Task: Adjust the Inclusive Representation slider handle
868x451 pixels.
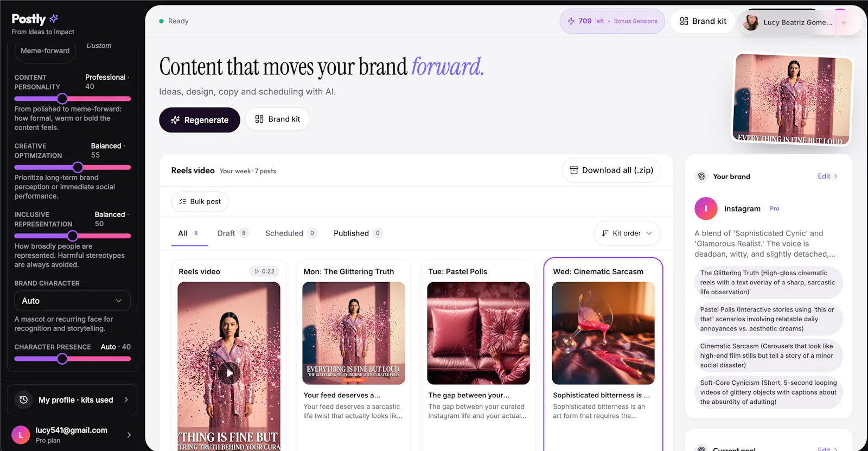Action: click(x=73, y=236)
